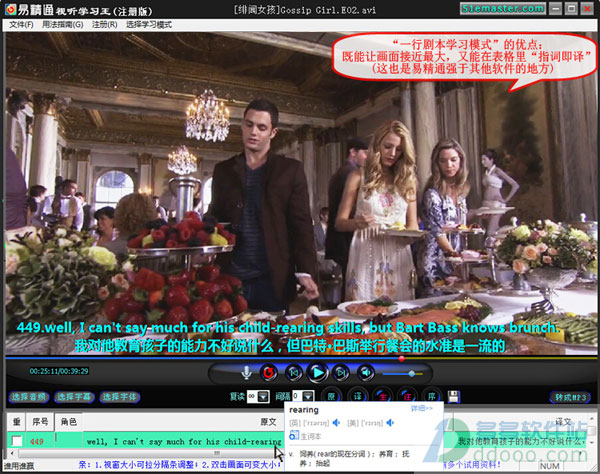Play American pronunciation of rearing
600x474 pixels.
coord(390,423)
